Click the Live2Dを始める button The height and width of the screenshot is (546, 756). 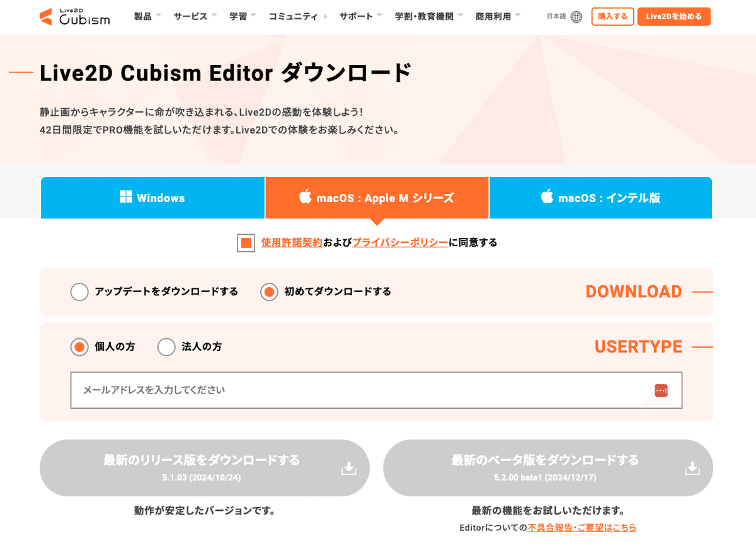click(x=673, y=17)
